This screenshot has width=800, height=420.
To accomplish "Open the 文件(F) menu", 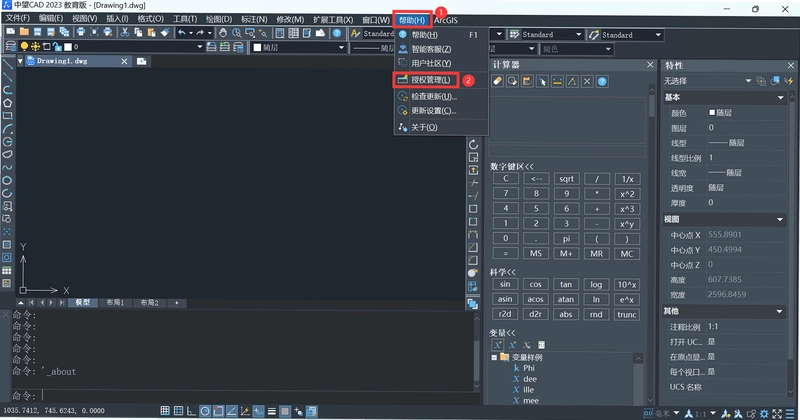I will (x=18, y=19).
